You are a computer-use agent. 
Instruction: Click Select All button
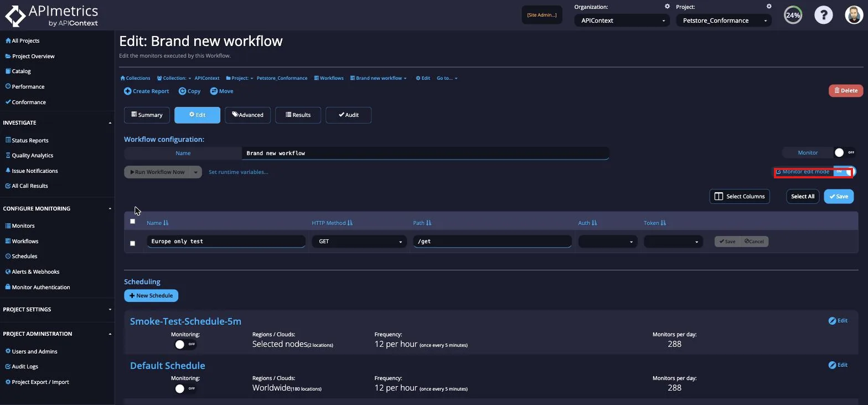coord(803,196)
